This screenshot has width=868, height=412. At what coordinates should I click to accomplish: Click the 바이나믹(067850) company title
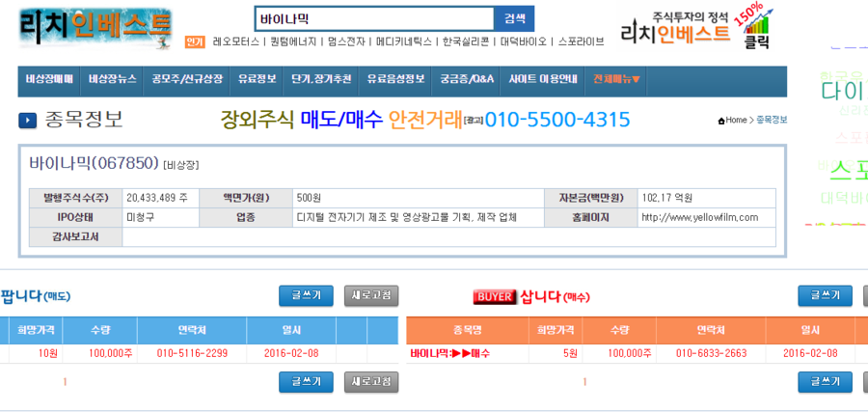point(95,163)
